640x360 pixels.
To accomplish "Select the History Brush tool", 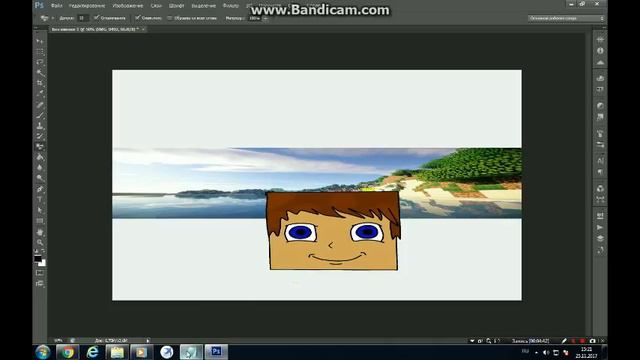I will coord(40,136).
